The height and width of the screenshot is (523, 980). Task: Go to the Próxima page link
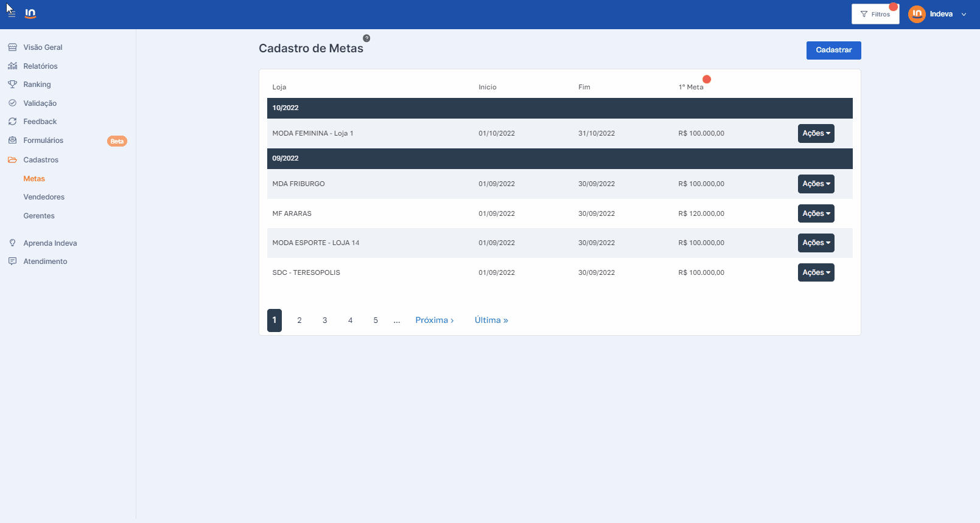(434, 320)
